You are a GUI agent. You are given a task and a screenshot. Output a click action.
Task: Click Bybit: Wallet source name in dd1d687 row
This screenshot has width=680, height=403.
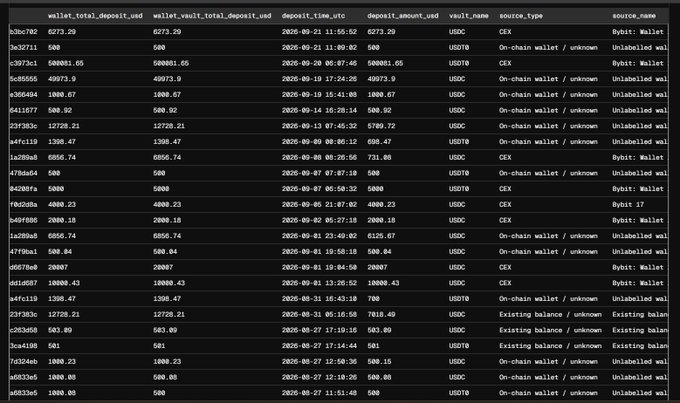pyautogui.click(x=638, y=283)
